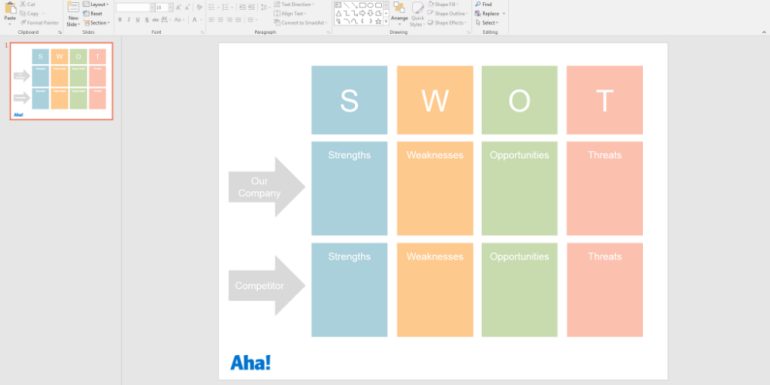Click the Bullets list icon
Screen dimensions: 770x385
pos(213,7)
